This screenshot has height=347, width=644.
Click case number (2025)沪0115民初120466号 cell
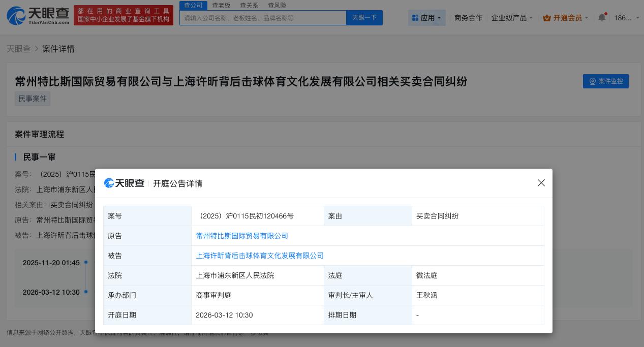pyautogui.click(x=258, y=216)
